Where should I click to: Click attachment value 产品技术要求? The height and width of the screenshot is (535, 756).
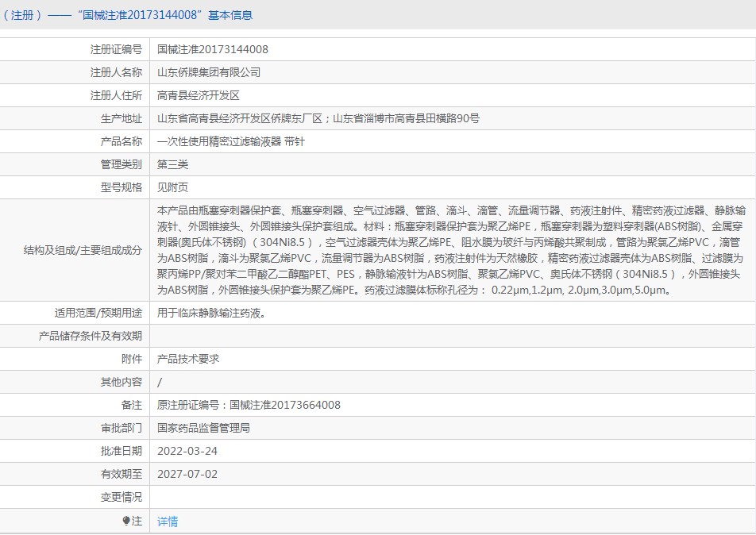[x=188, y=359]
